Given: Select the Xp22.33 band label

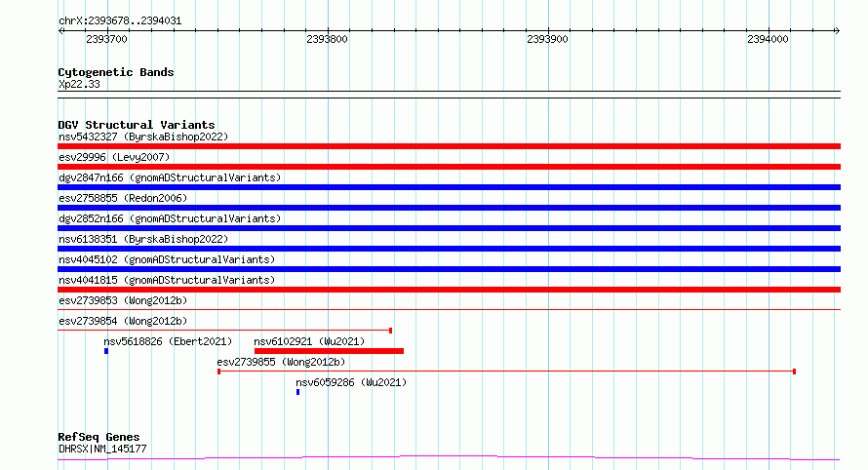Looking at the screenshot, I should 79,84.
